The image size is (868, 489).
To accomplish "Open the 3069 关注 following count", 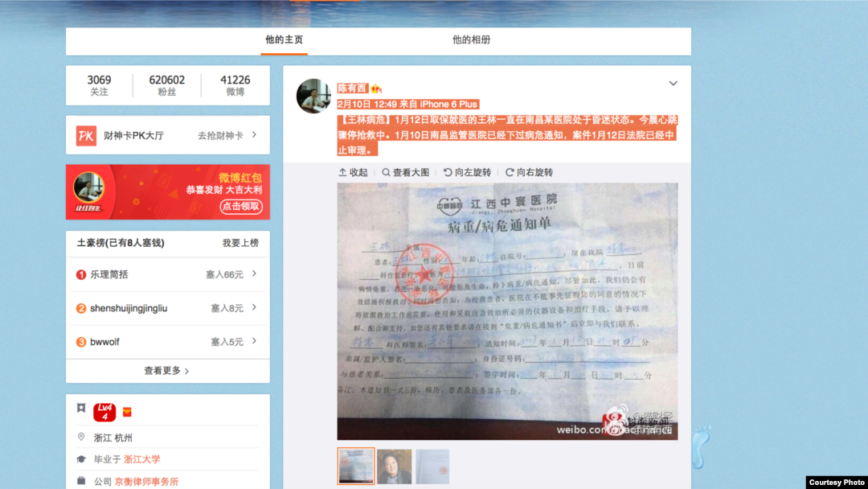I will tap(99, 85).
